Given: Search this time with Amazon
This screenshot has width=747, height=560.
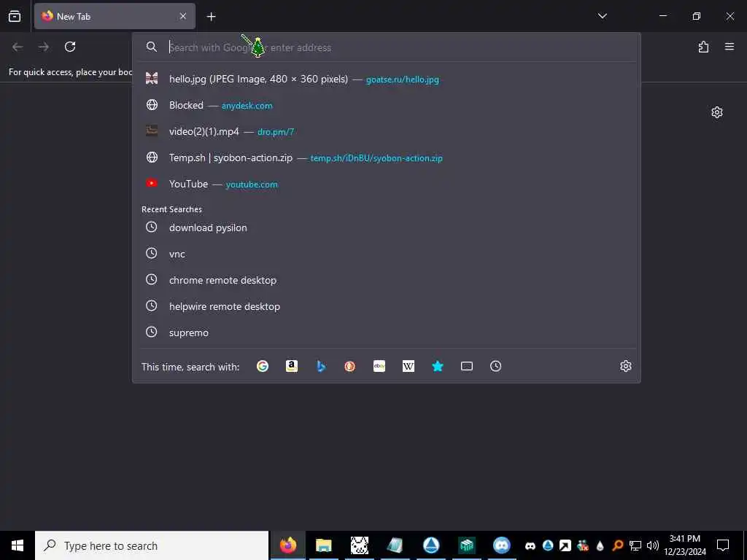Looking at the screenshot, I should [292, 366].
